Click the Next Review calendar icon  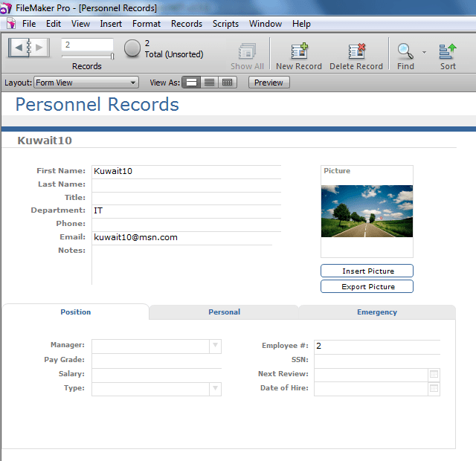(x=434, y=375)
